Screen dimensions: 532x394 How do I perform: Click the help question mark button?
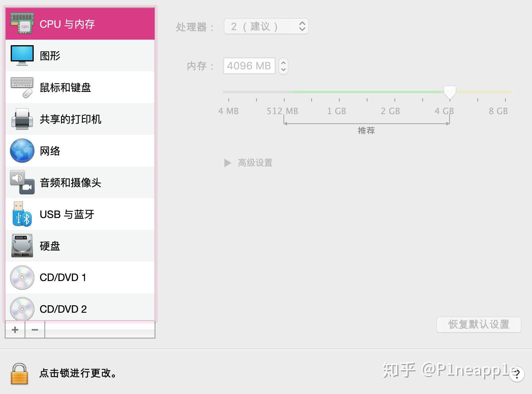[x=517, y=373]
